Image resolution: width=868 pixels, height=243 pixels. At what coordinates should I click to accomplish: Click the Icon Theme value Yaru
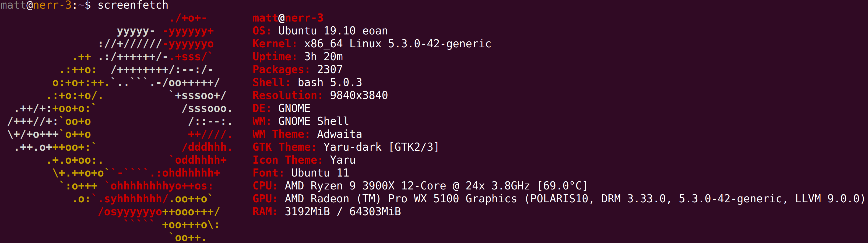[343, 160]
